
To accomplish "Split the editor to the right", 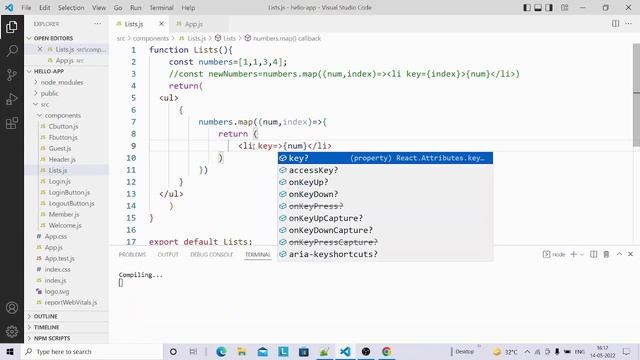I will pyautogui.click(x=616, y=24).
